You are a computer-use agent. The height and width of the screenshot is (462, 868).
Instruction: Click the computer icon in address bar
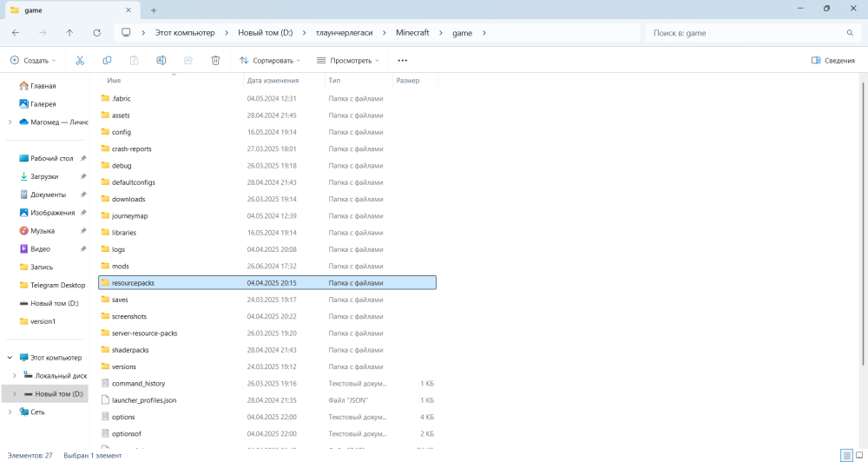(x=126, y=33)
